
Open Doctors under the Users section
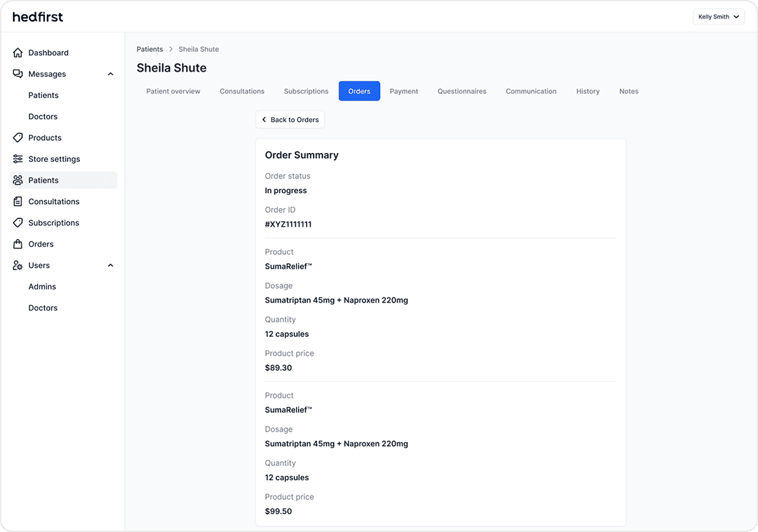click(43, 308)
